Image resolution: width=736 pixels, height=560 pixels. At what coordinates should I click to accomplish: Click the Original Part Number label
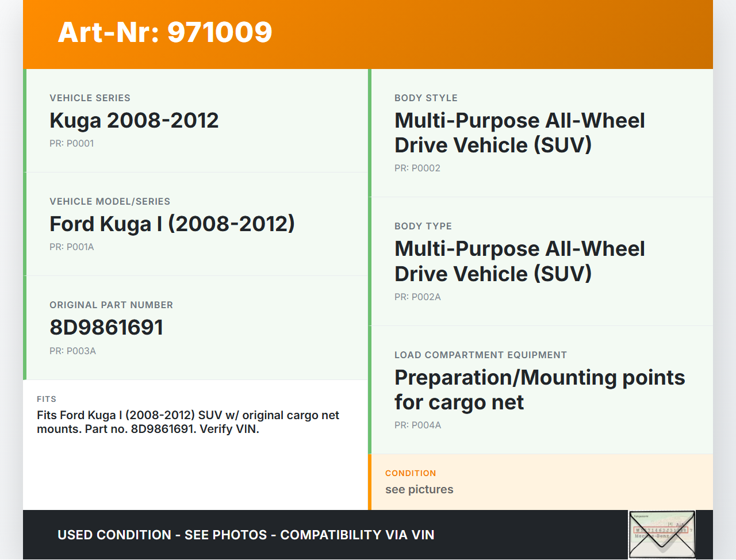click(x=111, y=305)
